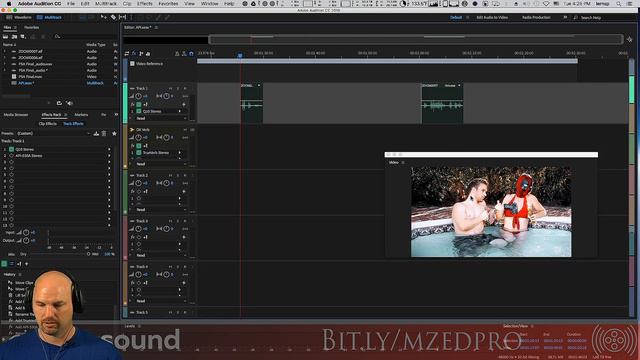Click Effects fx icon in editor toolbar
This screenshot has height=360, width=640.
[x=133, y=53]
